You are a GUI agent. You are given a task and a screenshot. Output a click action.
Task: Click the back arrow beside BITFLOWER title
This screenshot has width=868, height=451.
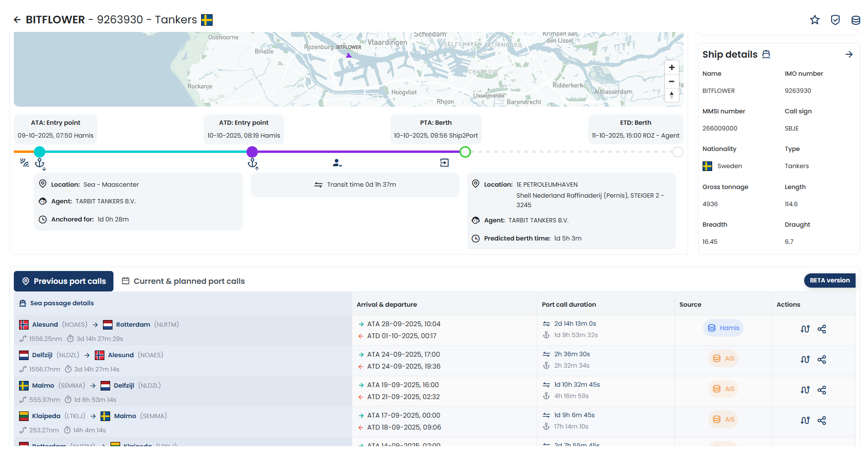click(x=17, y=20)
